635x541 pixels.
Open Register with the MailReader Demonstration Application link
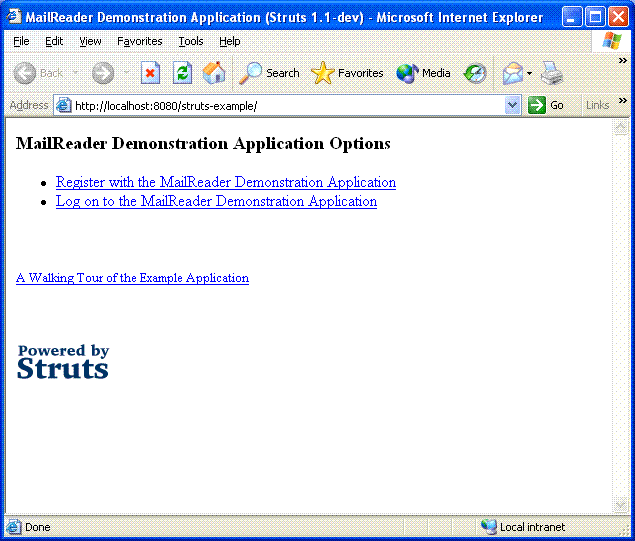click(226, 182)
